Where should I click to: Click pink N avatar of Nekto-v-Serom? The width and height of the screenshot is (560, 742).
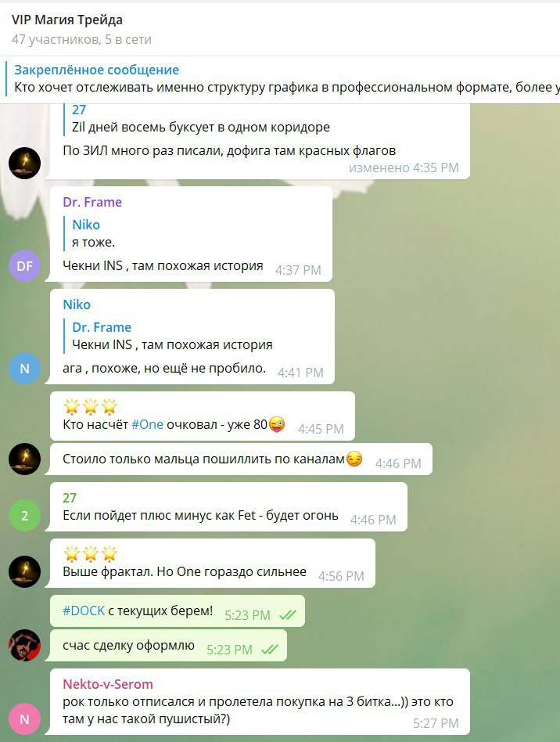24,719
